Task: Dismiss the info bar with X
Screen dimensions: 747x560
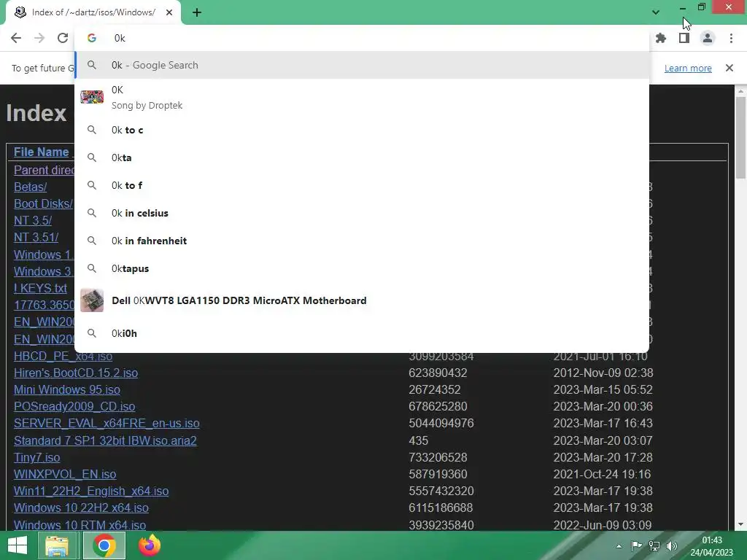Action: coord(729,68)
